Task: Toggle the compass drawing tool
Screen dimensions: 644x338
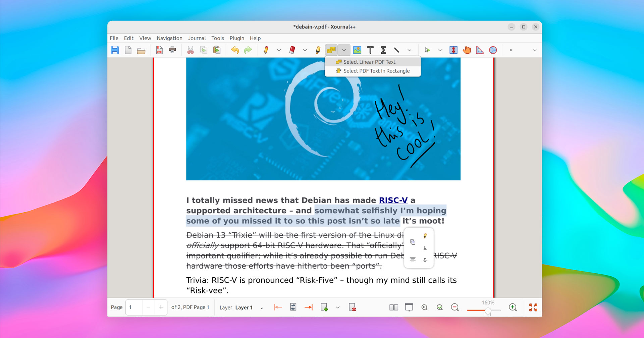Action: point(493,50)
